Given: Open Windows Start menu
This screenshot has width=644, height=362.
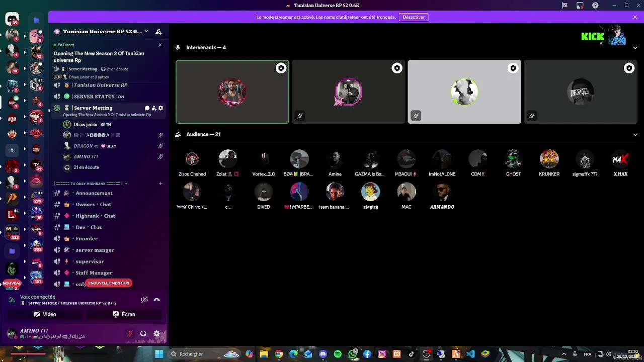Looking at the screenshot, I should 159,354.
